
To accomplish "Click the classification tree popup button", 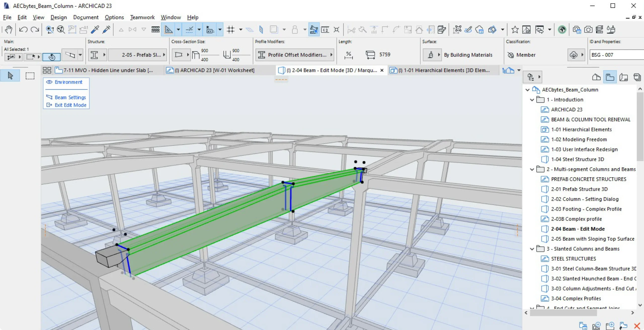I will tap(576, 55).
